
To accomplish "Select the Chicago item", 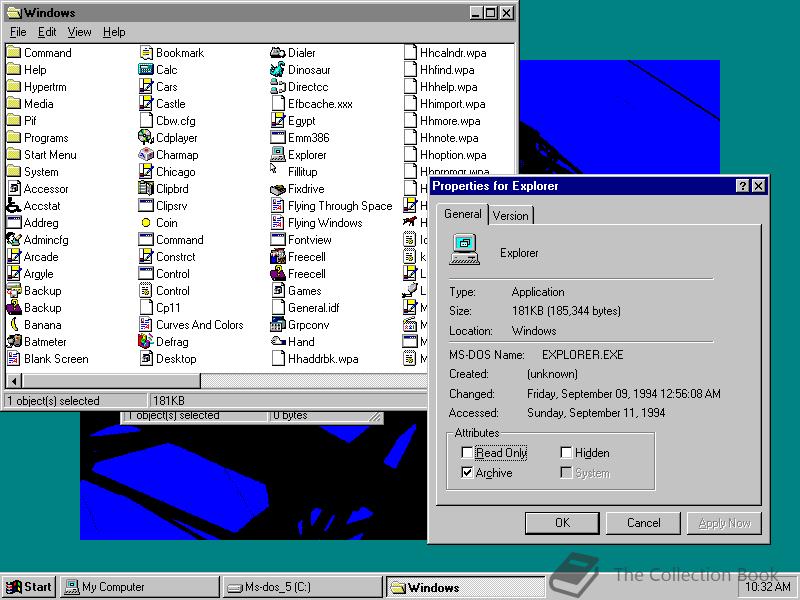I will (x=167, y=171).
